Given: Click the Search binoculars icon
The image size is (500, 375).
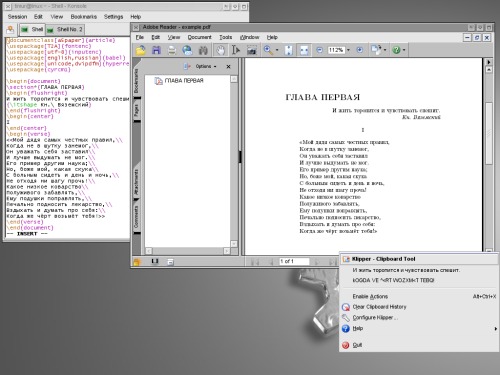Looking at the screenshot, I should (x=203, y=50).
